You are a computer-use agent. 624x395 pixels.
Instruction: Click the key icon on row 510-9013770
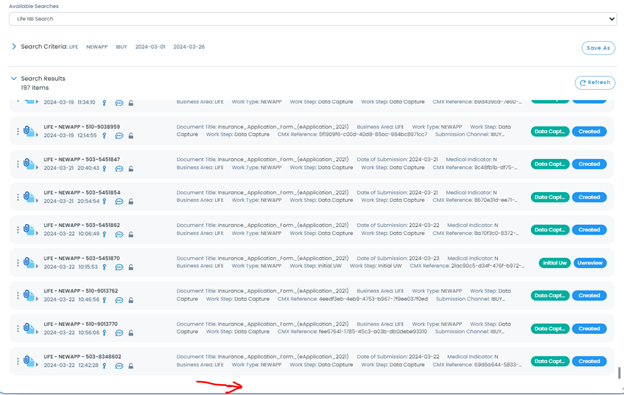(x=104, y=333)
